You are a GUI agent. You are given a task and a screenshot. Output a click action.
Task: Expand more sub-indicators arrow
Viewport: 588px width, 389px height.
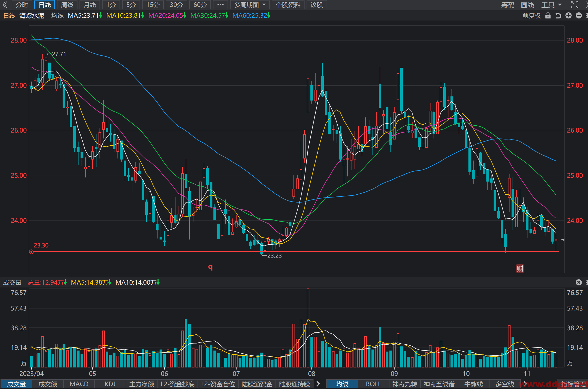pyautogui.click(x=318, y=384)
